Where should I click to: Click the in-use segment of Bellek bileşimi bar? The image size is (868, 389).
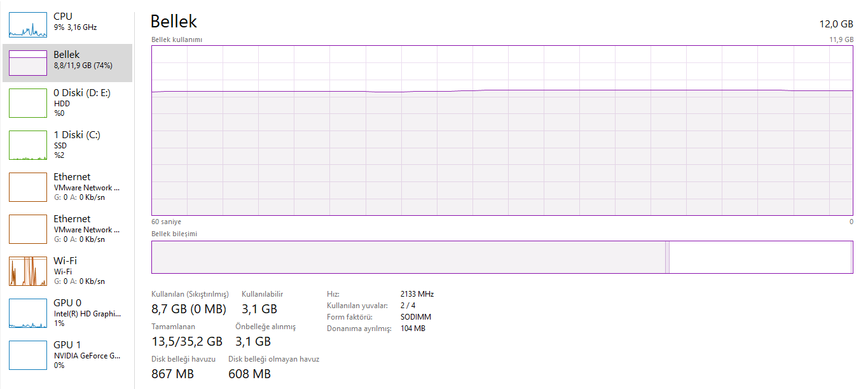408,257
